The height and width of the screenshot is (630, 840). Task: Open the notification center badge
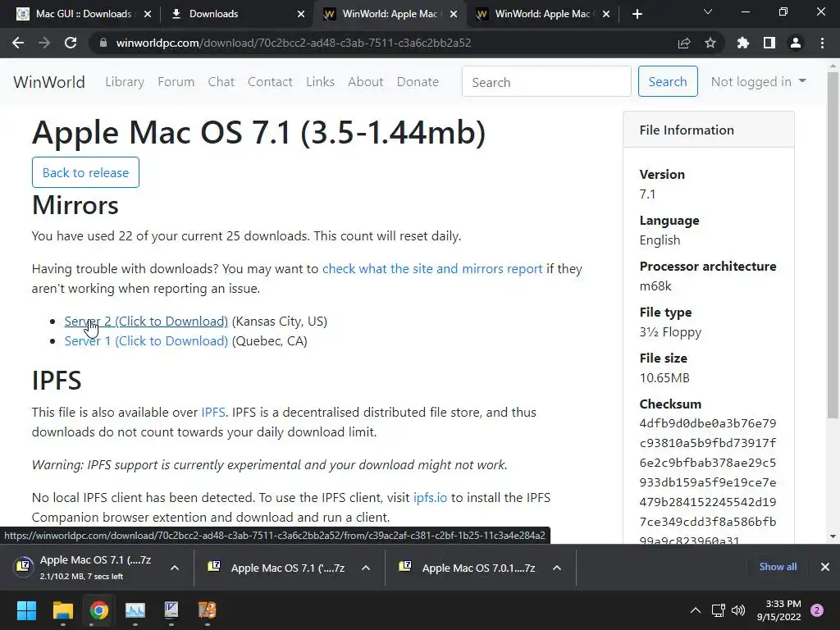click(817, 610)
